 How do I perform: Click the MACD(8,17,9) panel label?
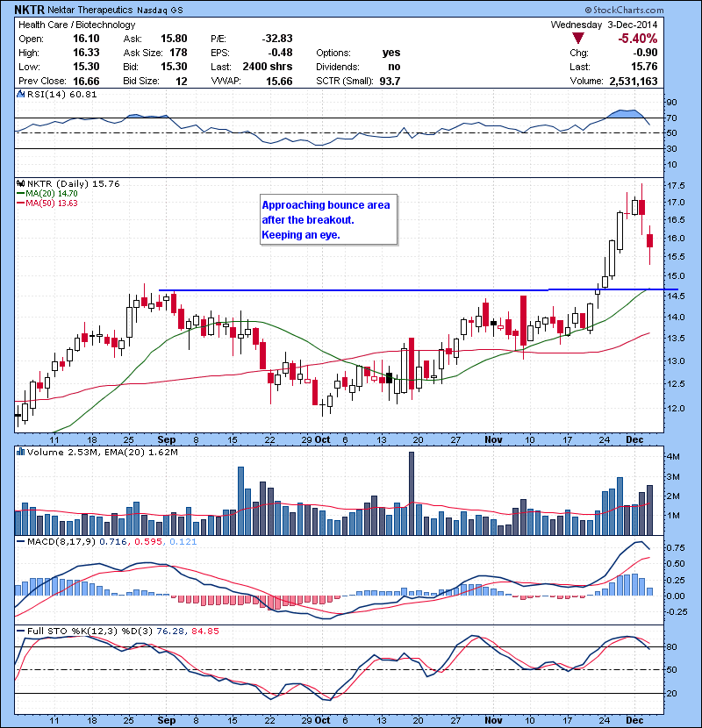tap(61, 541)
